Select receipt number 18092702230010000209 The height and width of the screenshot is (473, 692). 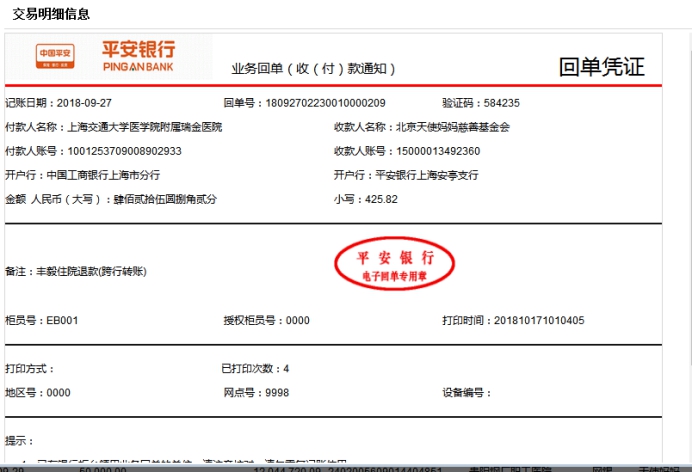tap(325, 103)
